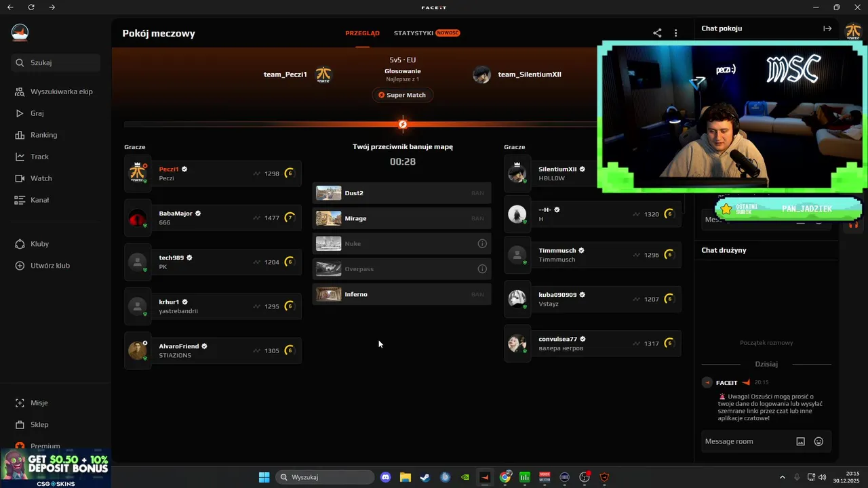The height and width of the screenshot is (488, 868).
Task: Show info for the Nuke map
Action: (x=482, y=243)
